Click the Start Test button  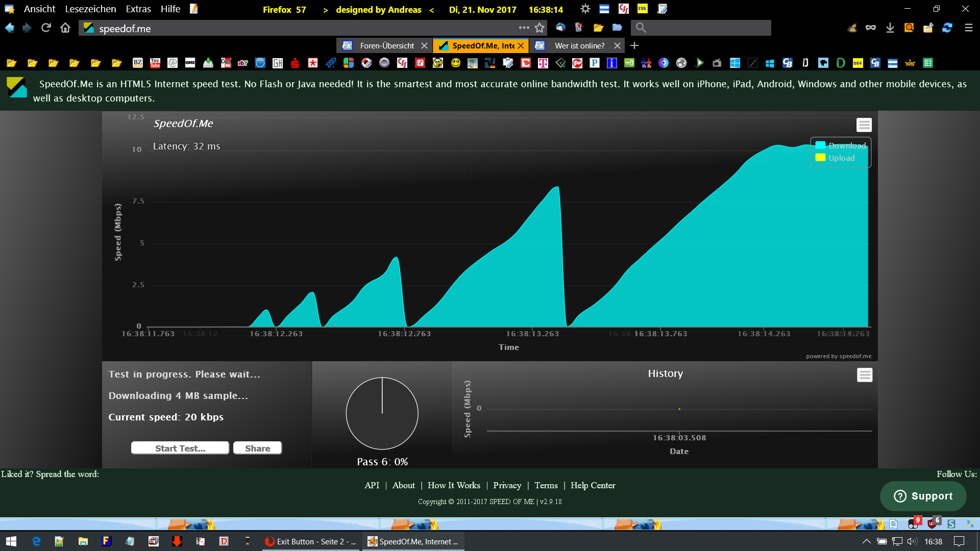pyautogui.click(x=180, y=448)
